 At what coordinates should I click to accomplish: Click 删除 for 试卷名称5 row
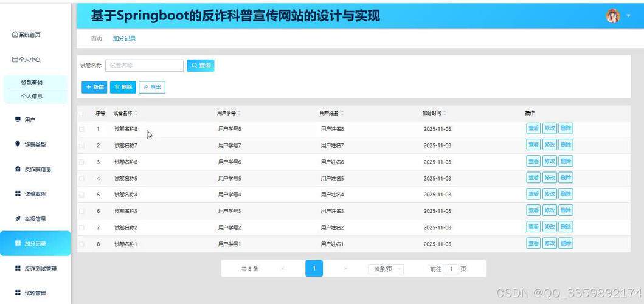[566, 178]
